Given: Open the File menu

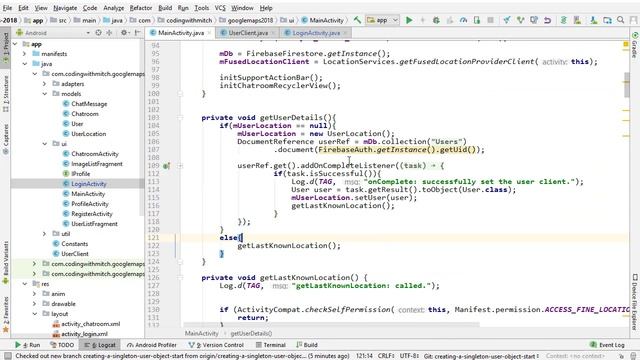Looking at the screenshot, I should (x=7, y=8).
